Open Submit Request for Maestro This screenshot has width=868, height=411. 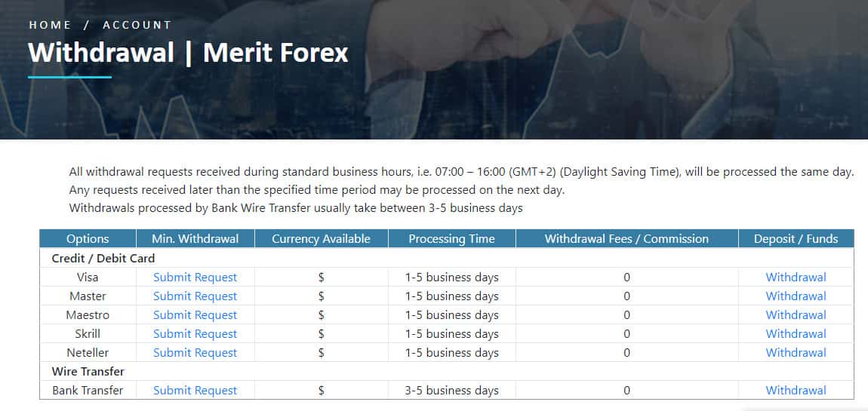[195, 315]
